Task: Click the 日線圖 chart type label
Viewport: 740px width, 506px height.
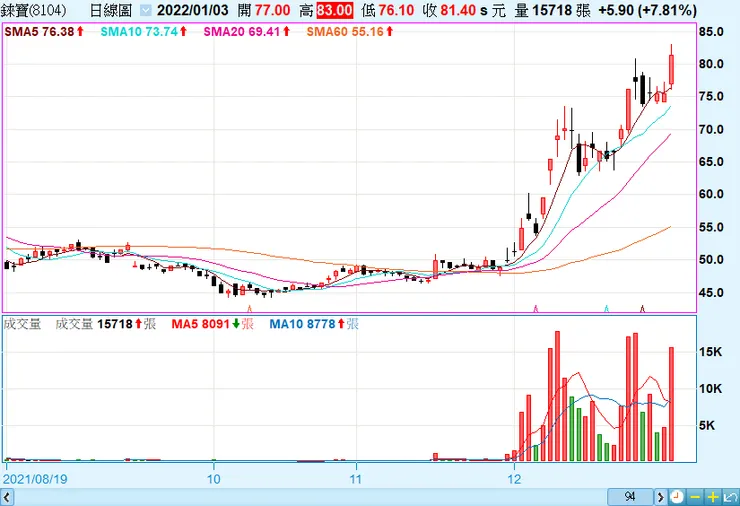Action: click(x=111, y=10)
